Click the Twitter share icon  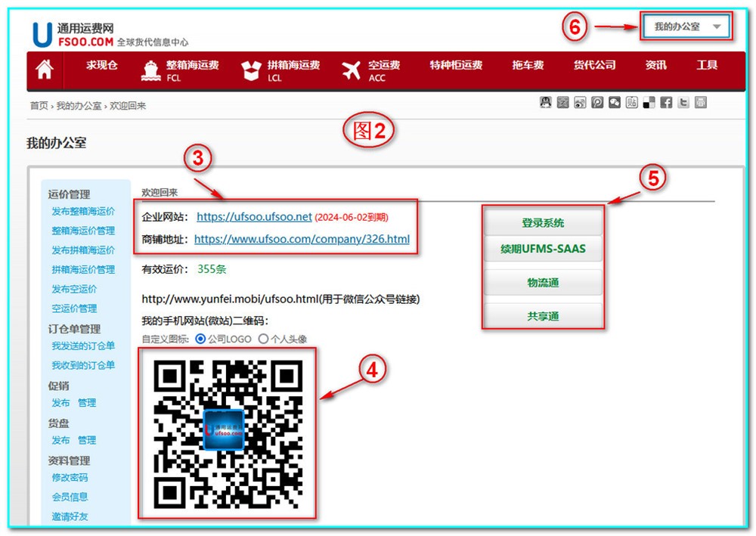683,103
